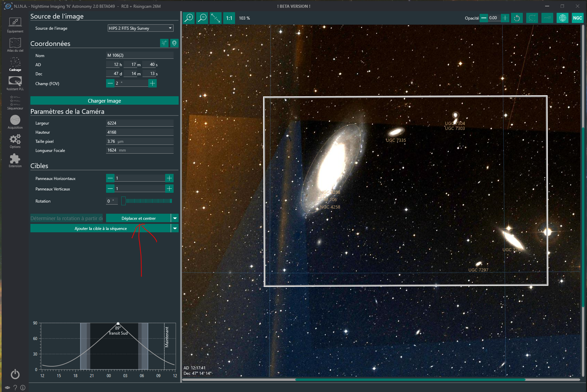
Task: Click the transit peak marker on the altitude chart
Action: [118, 323]
